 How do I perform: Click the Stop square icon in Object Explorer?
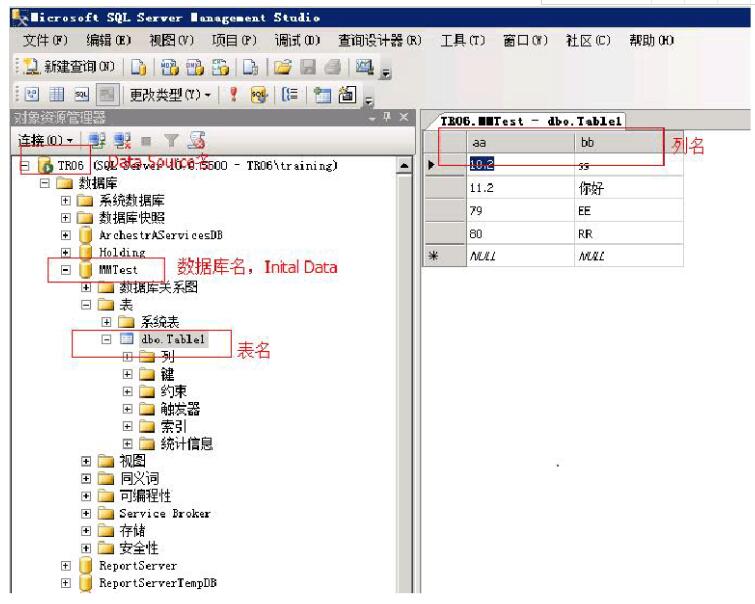(x=146, y=141)
